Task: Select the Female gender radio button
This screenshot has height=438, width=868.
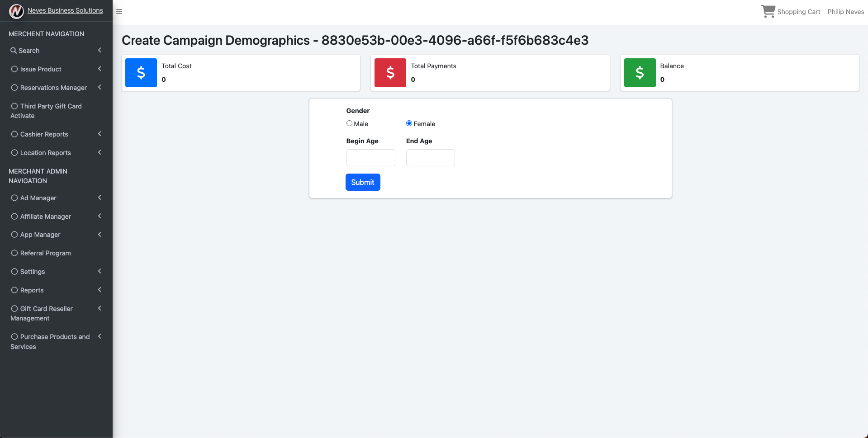Action: point(409,123)
